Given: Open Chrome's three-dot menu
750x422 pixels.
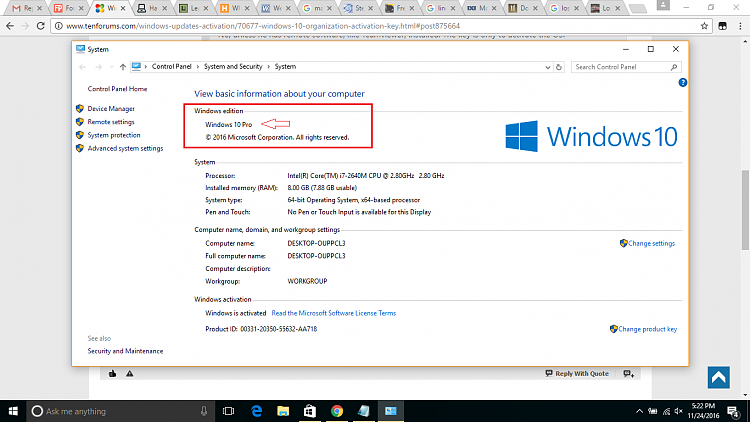Looking at the screenshot, I should [x=740, y=26].
